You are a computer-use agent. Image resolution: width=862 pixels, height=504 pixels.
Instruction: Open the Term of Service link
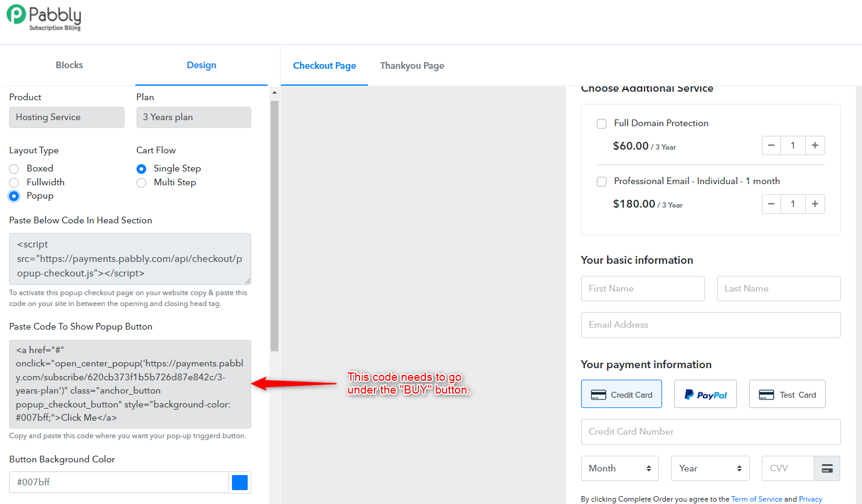tap(756, 499)
